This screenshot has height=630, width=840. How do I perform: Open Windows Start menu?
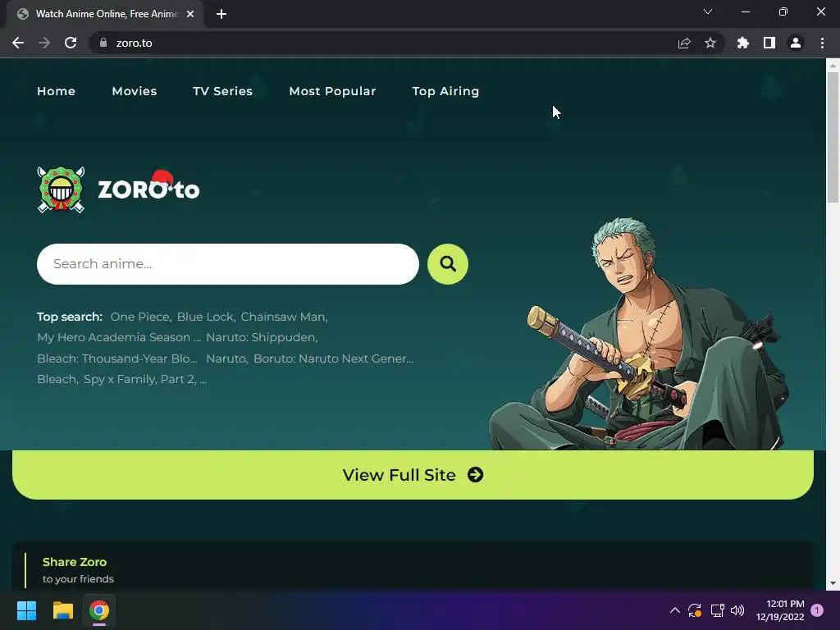pyautogui.click(x=26, y=610)
